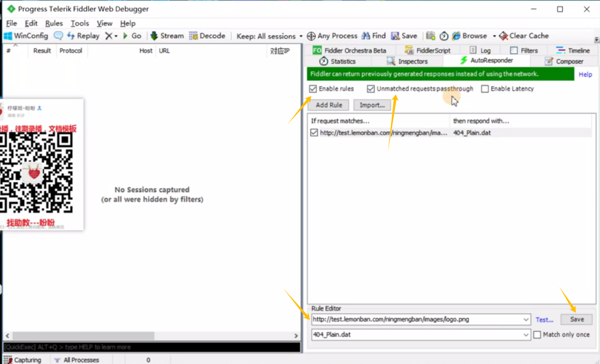Open the Edit menu
The width and height of the screenshot is (600, 364).
tap(31, 23)
